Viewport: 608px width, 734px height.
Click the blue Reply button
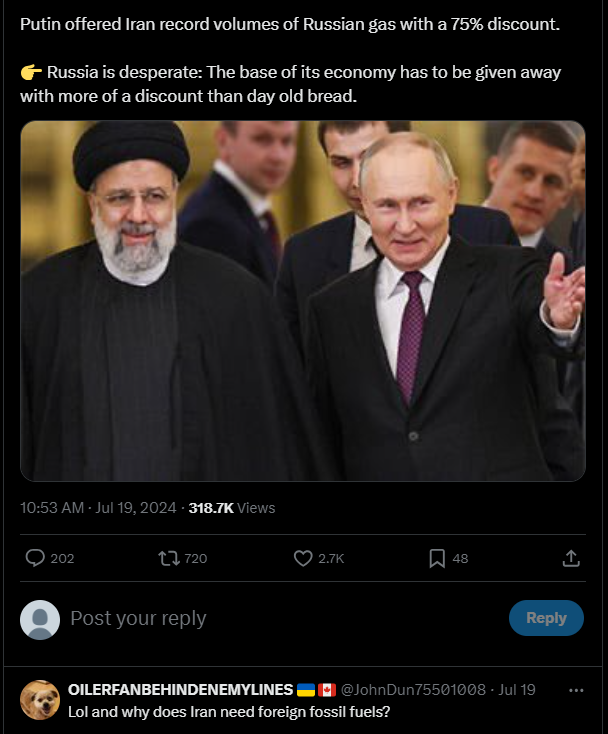coord(545,618)
